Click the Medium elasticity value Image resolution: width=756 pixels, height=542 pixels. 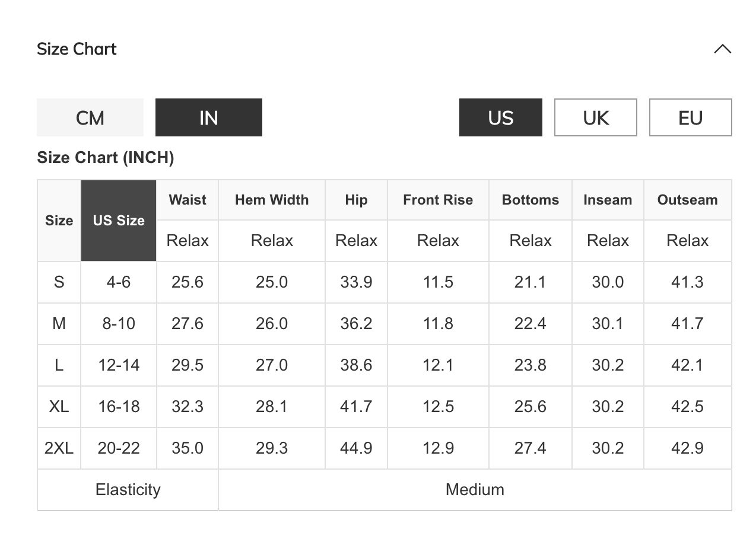[475, 490]
